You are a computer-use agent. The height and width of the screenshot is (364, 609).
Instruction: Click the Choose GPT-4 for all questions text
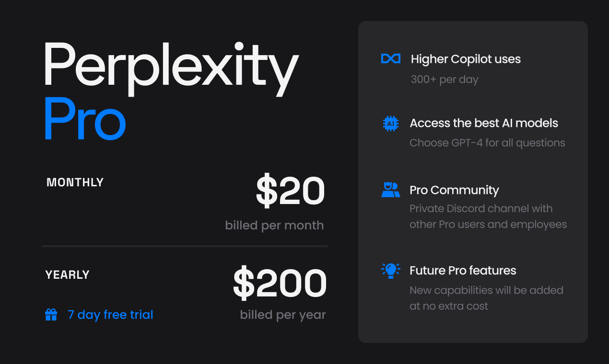click(487, 143)
